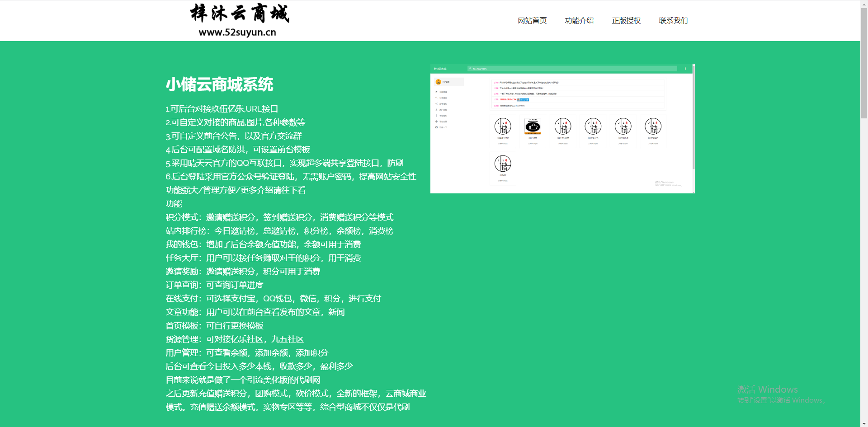Image resolution: width=868 pixels, height=427 pixels.
Task: Open the mall system preview screenshot
Action: (x=562, y=128)
